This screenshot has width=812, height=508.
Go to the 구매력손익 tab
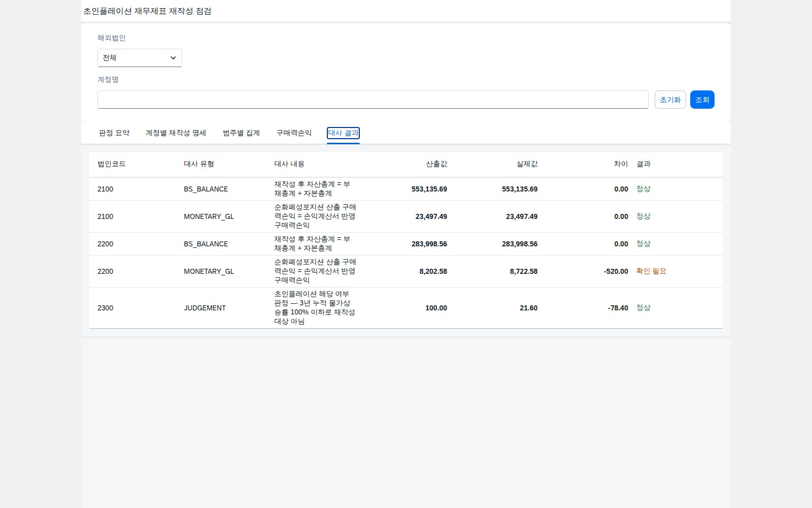[x=294, y=133]
